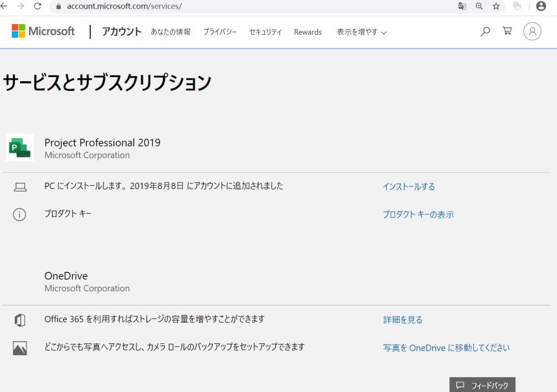
Task: Click the Office icon beside Office 365 row
Action: (x=20, y=320)
